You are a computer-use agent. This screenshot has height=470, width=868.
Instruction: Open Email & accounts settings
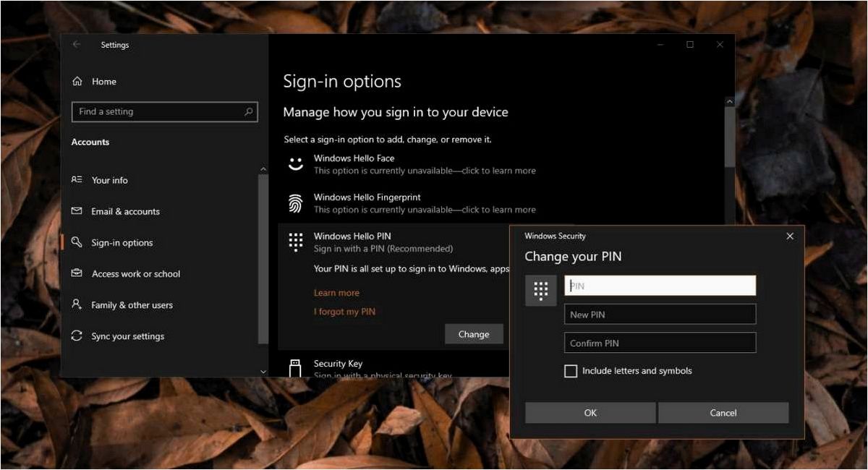125,211
